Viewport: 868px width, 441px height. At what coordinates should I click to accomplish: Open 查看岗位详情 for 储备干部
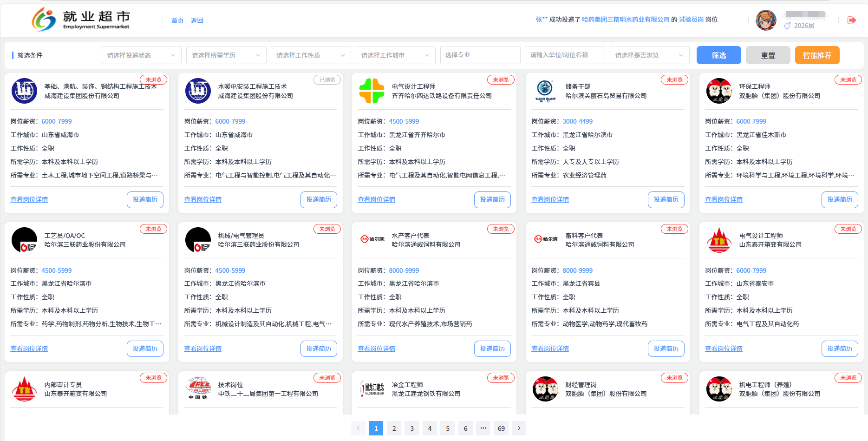coord(550,199)
